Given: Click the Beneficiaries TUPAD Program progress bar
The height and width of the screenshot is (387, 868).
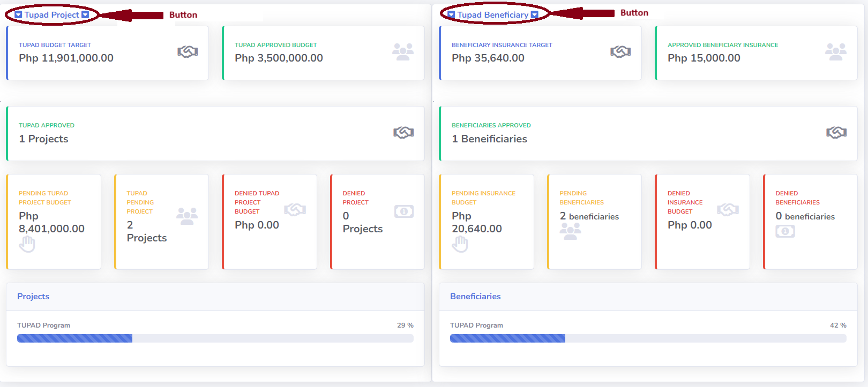Looking at the screenshot, I should [648, 338].
